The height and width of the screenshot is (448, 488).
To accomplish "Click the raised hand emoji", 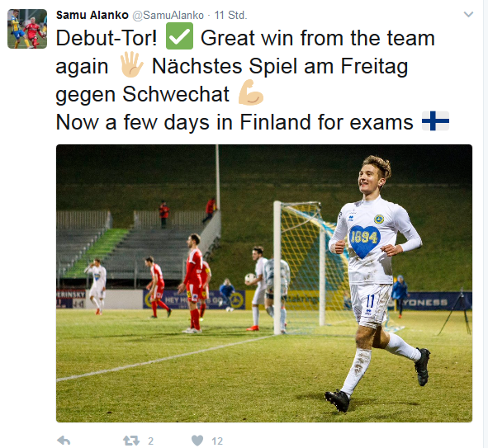I will [131, 64].
